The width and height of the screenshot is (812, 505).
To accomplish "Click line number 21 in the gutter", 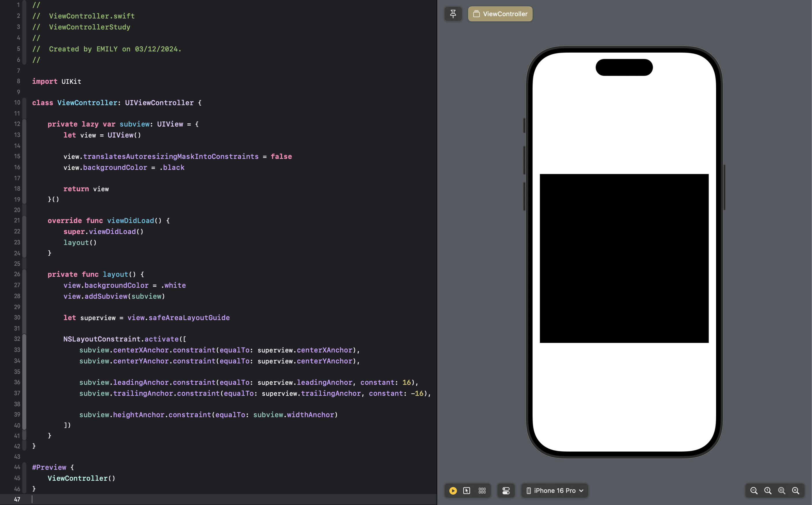I will coord(17,220).
